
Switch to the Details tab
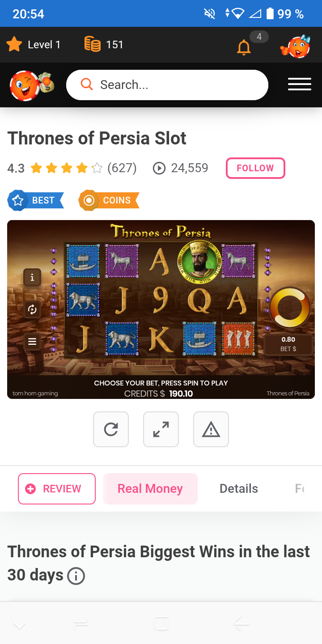click(239, 489)
